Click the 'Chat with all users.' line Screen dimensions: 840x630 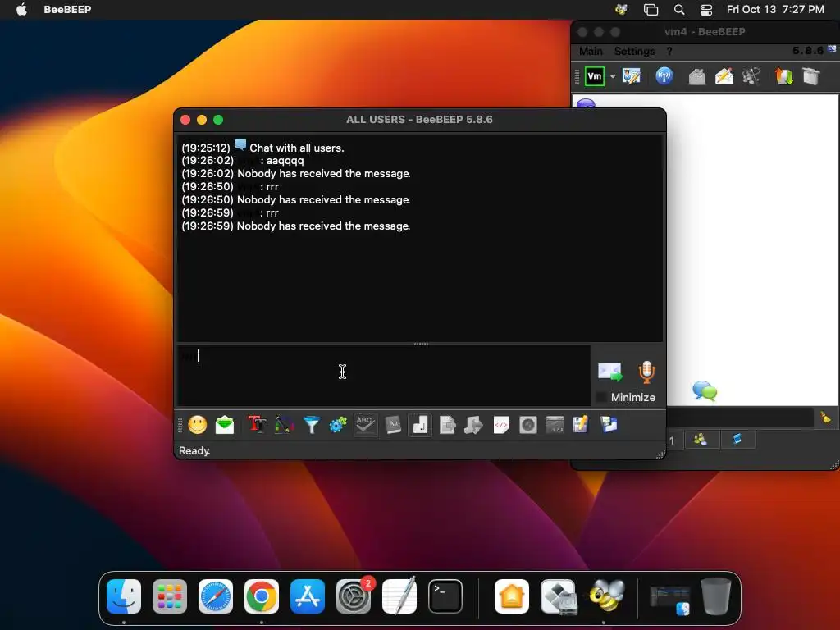297,148
